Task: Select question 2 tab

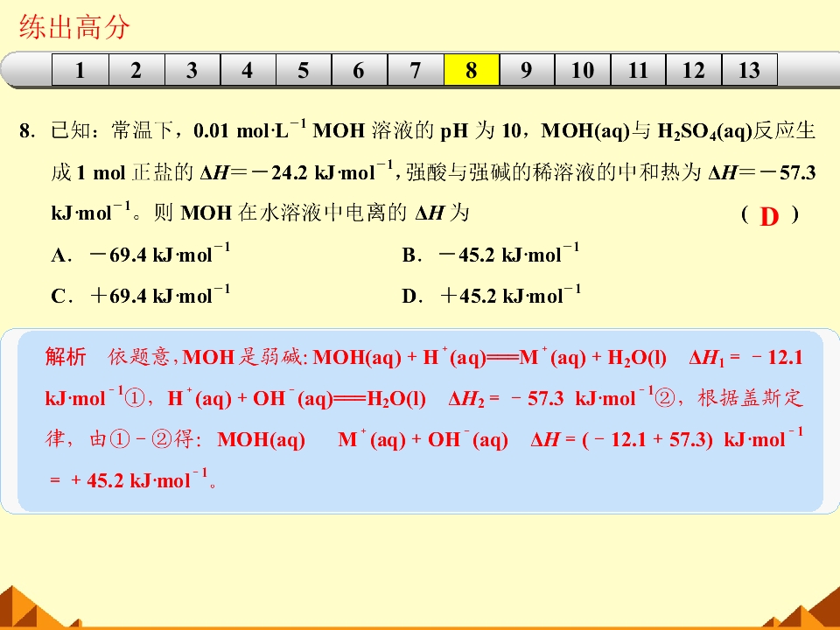Action: pos(136,70)
